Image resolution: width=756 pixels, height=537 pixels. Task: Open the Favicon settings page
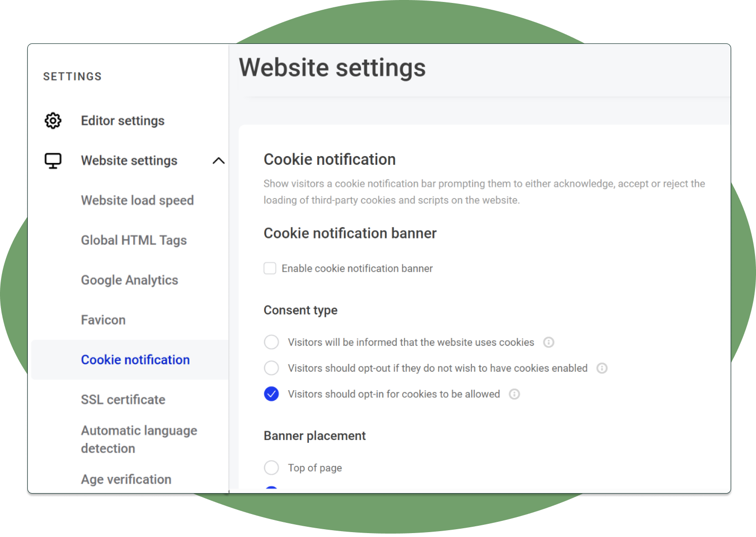pos(103,319)
